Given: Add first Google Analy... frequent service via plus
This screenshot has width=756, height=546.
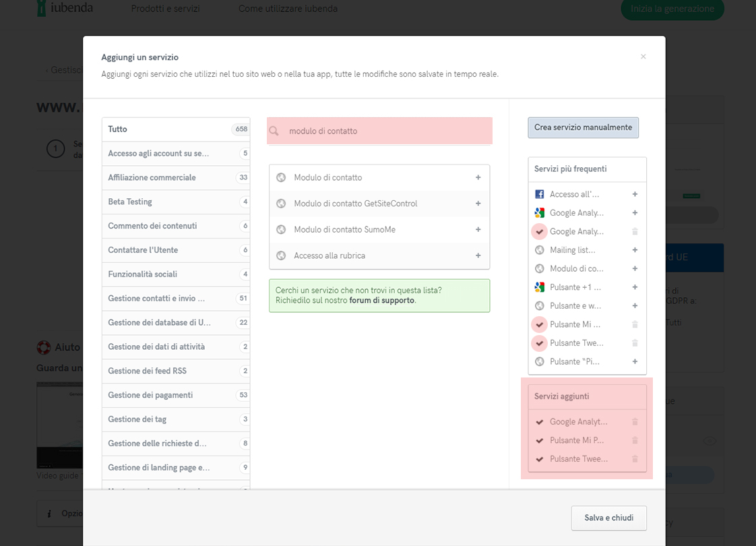Looking at the screenshot, I should pos(635,213).
